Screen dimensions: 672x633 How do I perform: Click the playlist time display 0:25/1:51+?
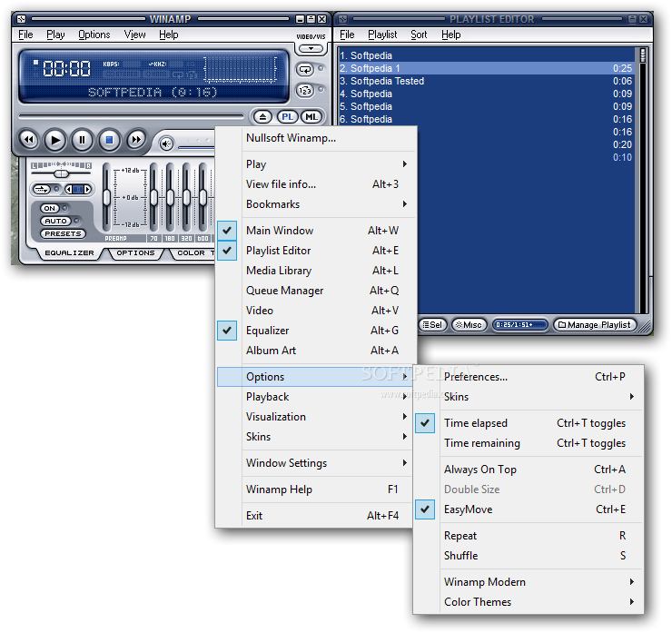(519, 325)
